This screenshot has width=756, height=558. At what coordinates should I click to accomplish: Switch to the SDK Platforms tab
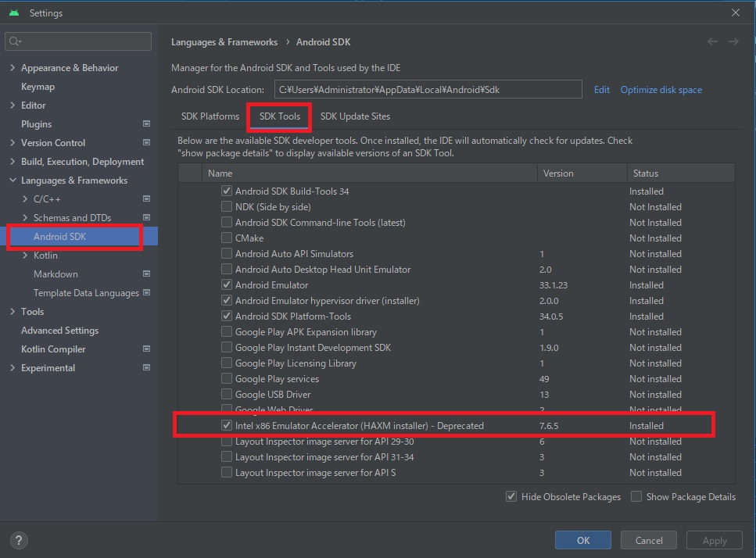(x=210, y=116)
